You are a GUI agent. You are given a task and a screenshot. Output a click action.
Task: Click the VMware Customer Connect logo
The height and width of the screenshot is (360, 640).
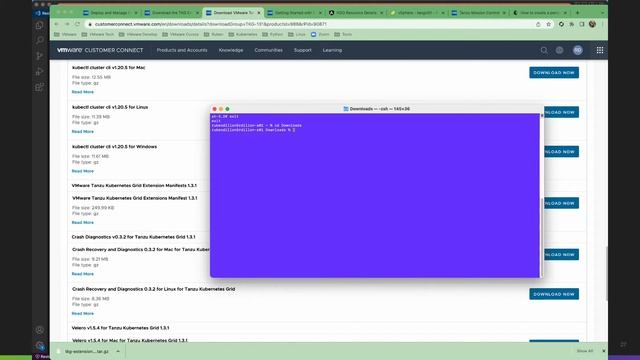click(100, 50)
